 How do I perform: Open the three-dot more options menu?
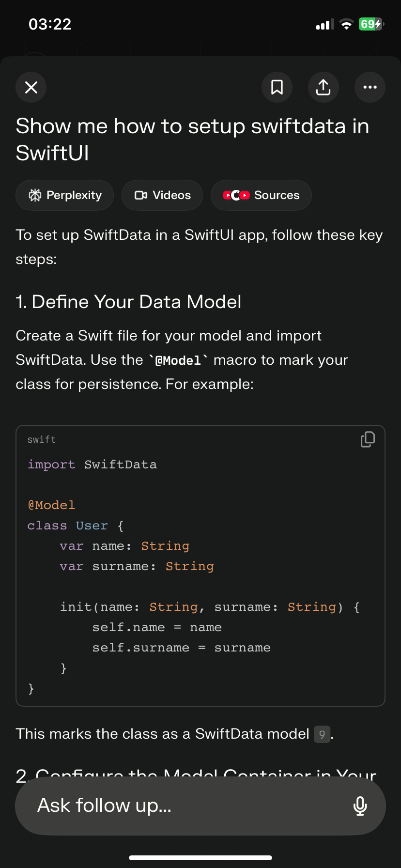(370, 87)
